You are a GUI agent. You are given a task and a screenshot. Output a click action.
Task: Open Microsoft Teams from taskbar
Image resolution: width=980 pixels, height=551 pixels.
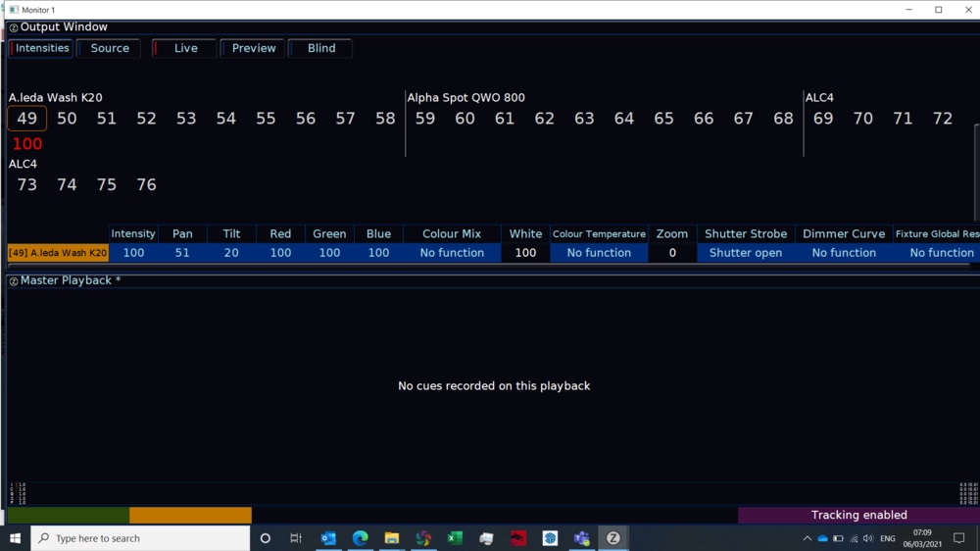tap(581, 538)
